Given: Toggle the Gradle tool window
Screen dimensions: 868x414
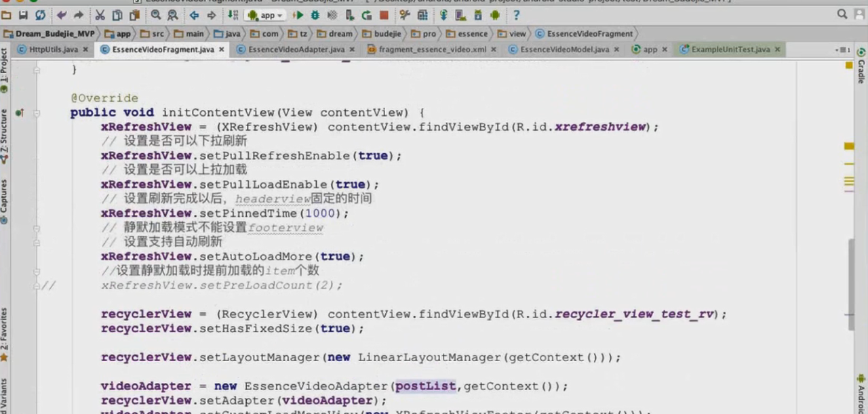Looking at the screenshot, I should coord(862,65).
